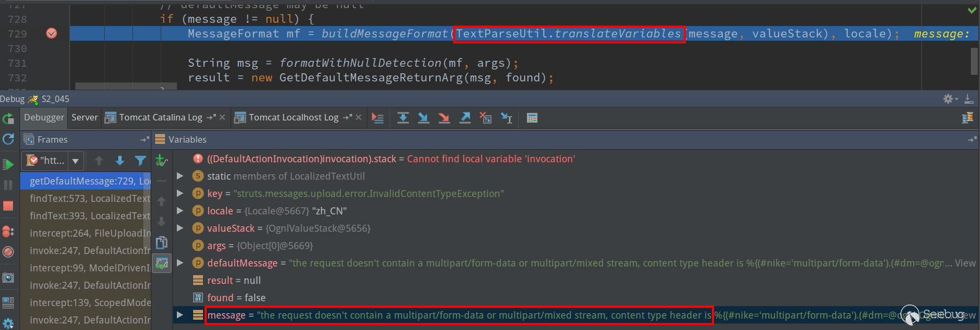Open the Tomcat Catalina Log tab
This screenshot has width=980, height=330.
[x=161, y=117]
